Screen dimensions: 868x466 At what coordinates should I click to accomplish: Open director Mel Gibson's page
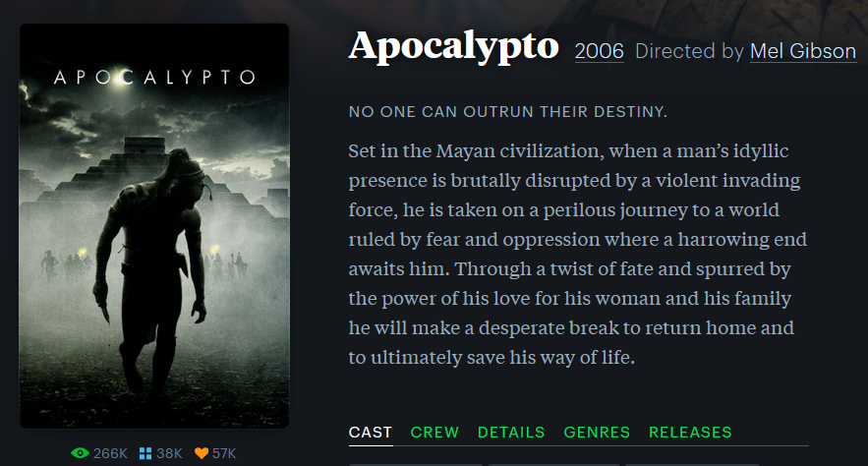(x=803, y=51)
